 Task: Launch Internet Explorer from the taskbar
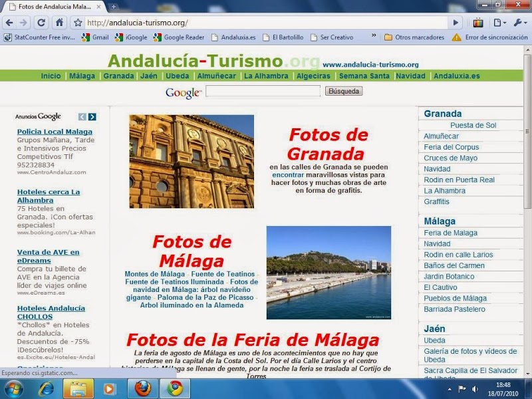(46, 389)
